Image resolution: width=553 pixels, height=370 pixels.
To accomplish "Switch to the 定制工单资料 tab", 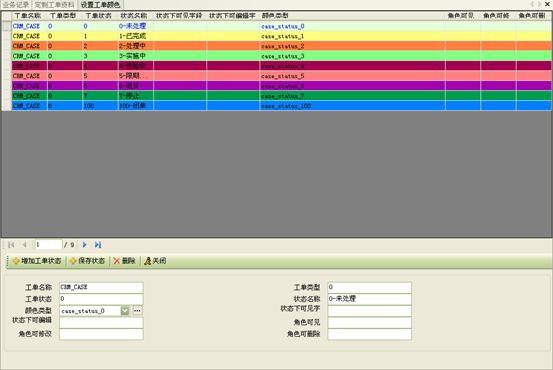I will click(54, 5).
